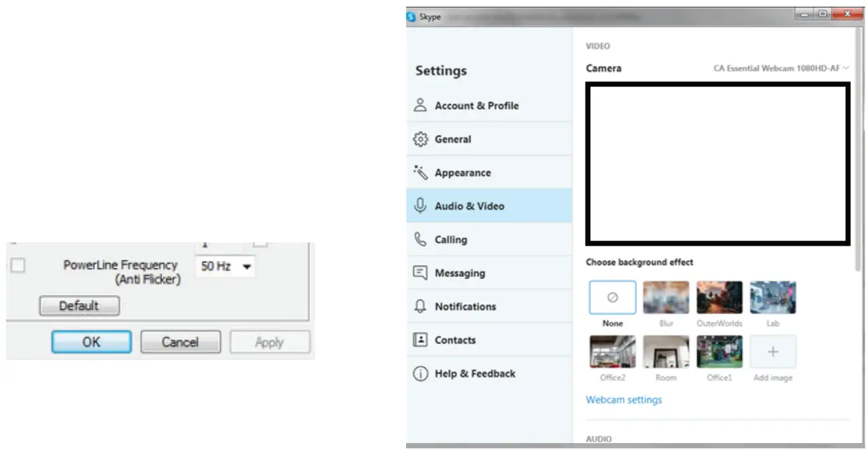
Task: Click the Appearance magic wand icon
Action: point(420,172)
